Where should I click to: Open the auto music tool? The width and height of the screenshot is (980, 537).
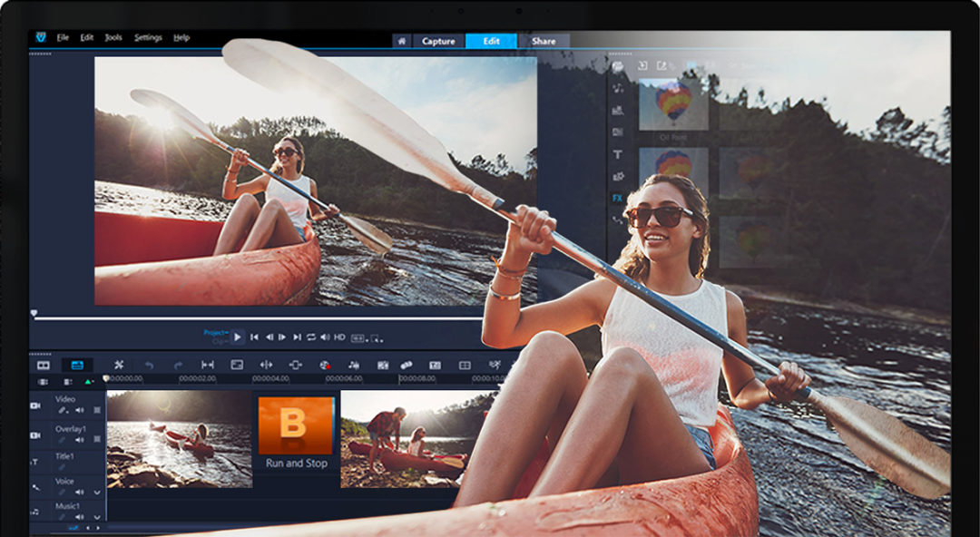354,365
